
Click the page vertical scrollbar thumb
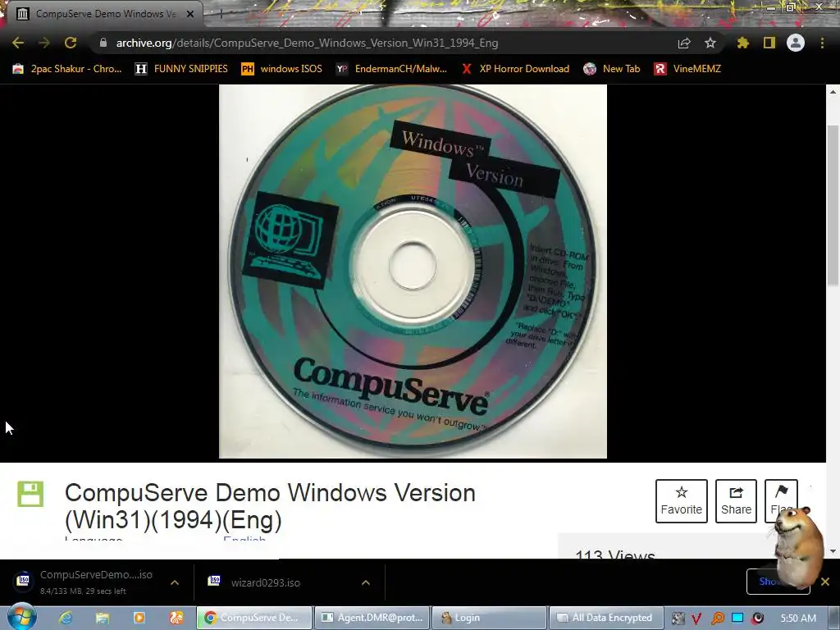tap(833, 206)
